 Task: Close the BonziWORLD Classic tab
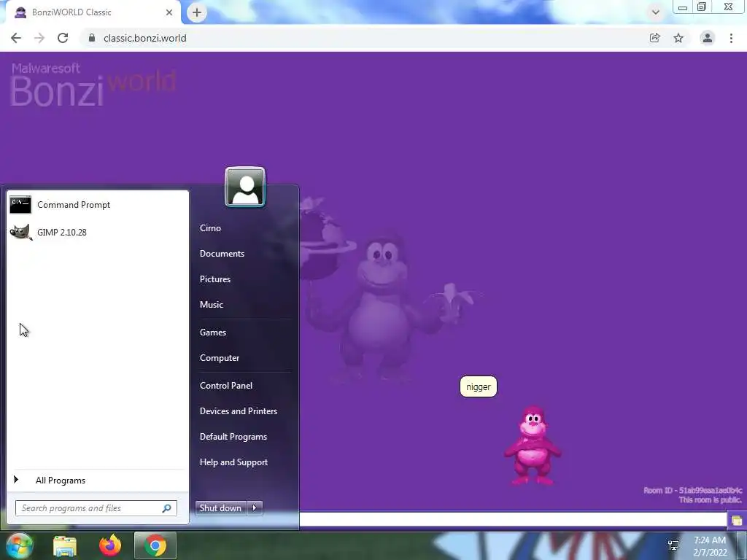[x=169, y=12]
